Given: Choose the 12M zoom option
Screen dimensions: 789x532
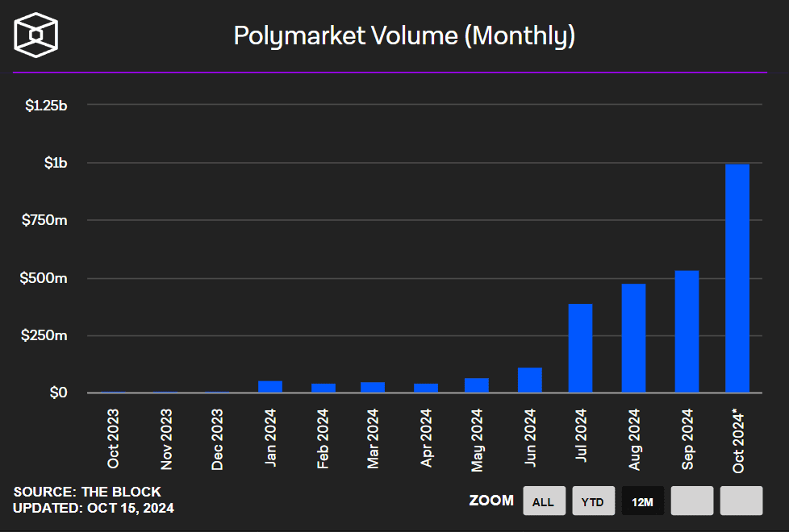Looking at the screenshot, I should 642,501.
